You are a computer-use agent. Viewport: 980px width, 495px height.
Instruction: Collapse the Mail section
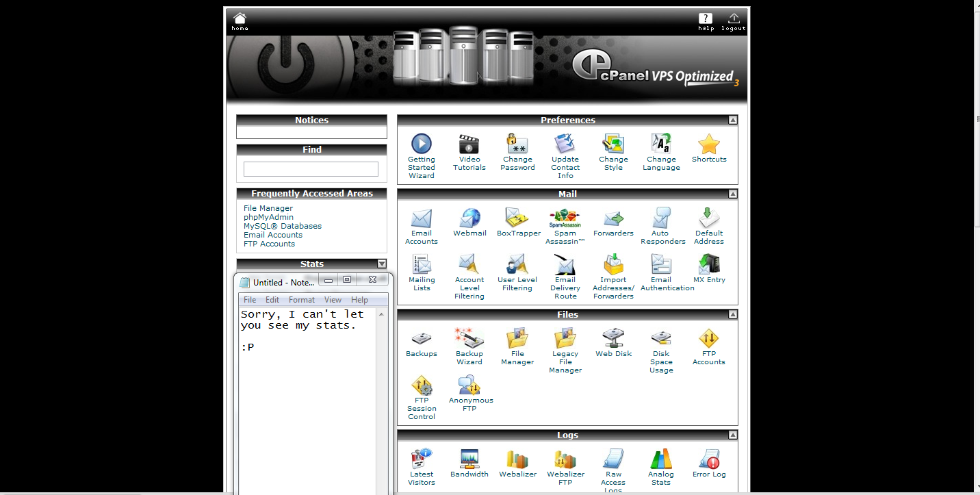coord(732,194)
